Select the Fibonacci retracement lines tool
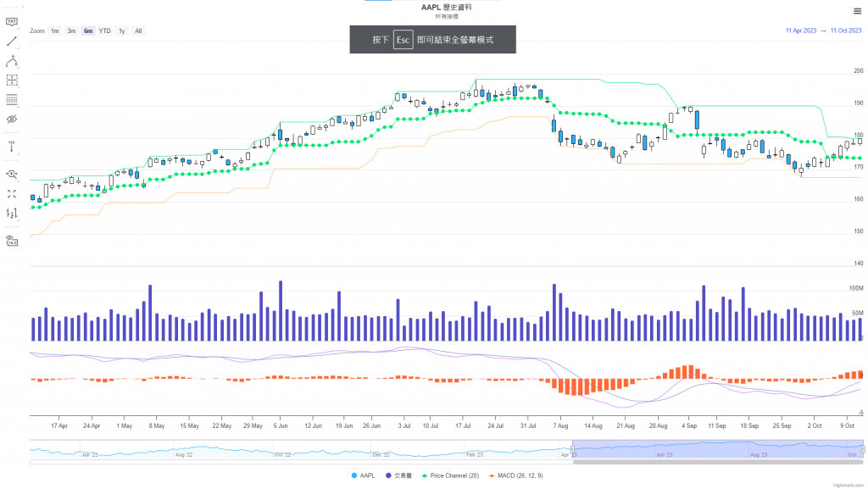The width and height of the screenshot is (868, 489). [12, 99]
